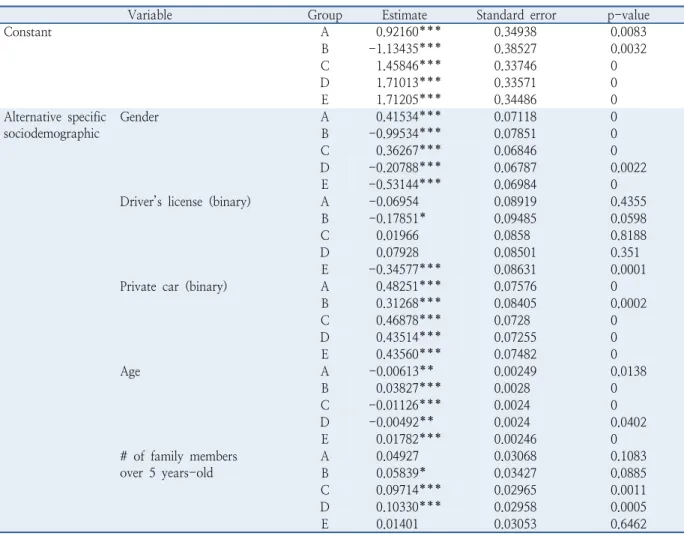The height and width of the screenshot is (536, 684).
Task: Select p-value 0.0032
Action: (628, 49)
